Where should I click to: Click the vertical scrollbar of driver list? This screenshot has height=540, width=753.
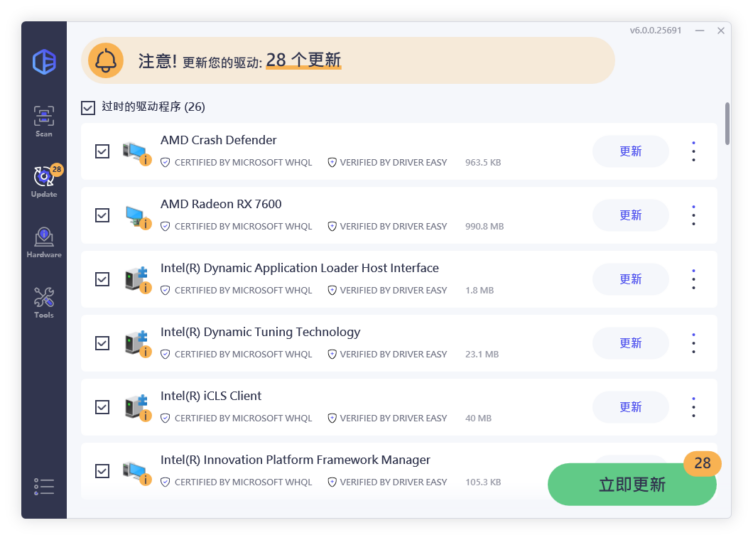pyautogui.click(x=727, y=130)
